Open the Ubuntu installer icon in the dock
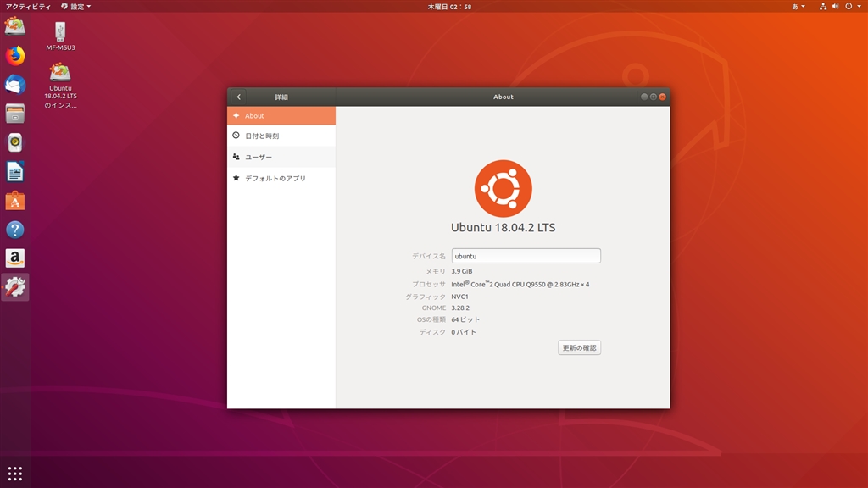Image resolution: width=868 pixels, height=488 pixels. coord(15,26)
